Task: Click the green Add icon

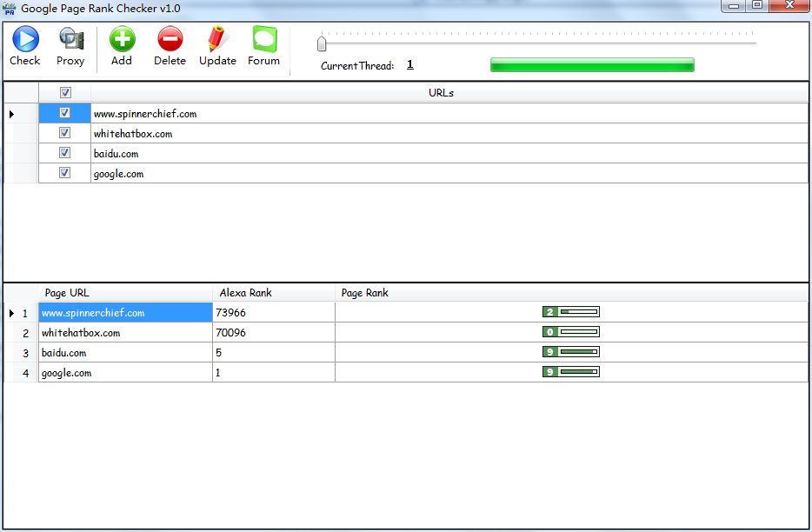Action: [122, 40]
